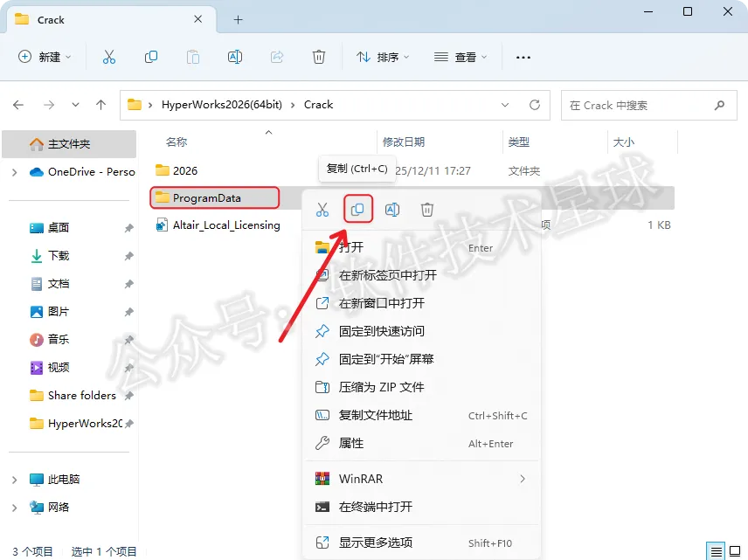Choose 显示更多选项 menu item
748x560 pixels.
[421, 543]
